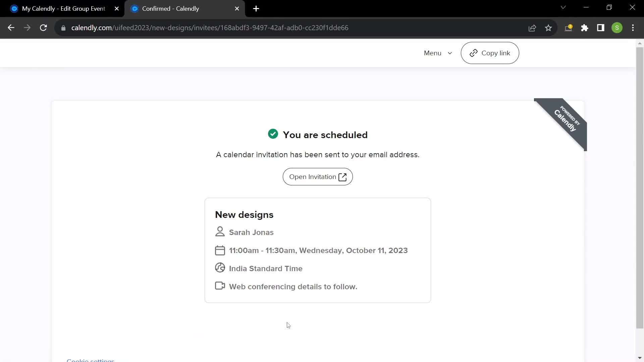The image size is (644, 362).
Task: Open the tab search dropdown chevron
Action: point(563,7)
